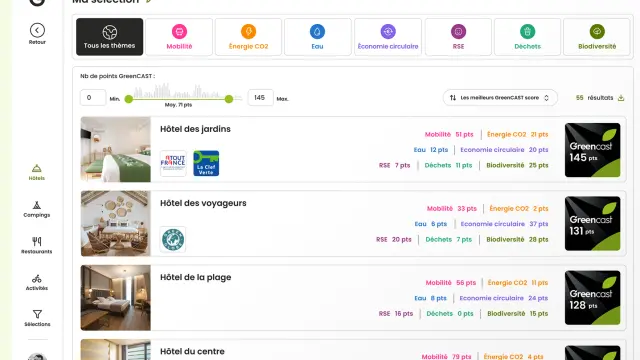This screenshot has width=640, height=360.
Task: Open the Hôtel du centre title
Action: point(192,351)
